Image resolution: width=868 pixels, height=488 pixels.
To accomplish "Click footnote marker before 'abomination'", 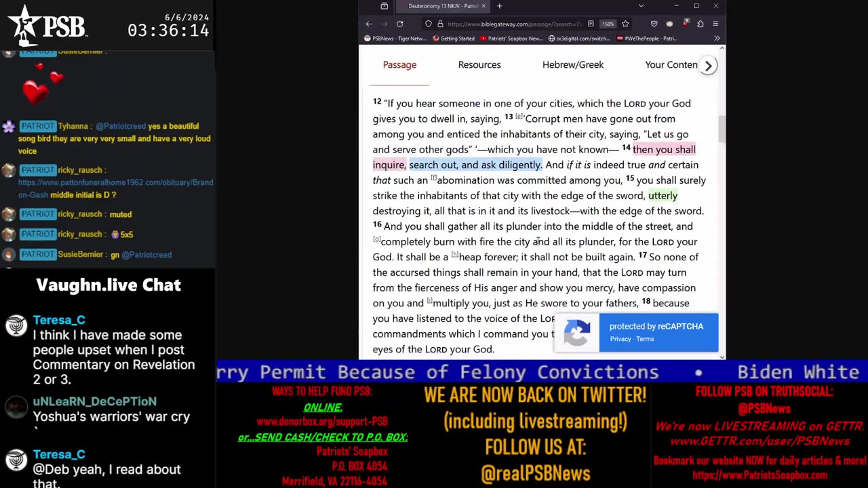I will (433, 178).
